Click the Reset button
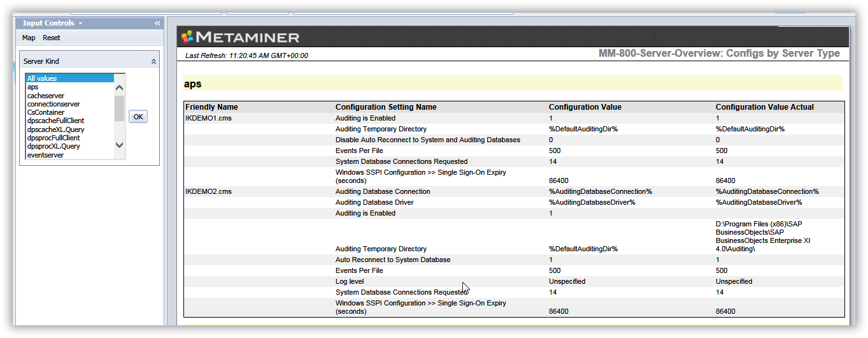 click(x=52, y=38)
